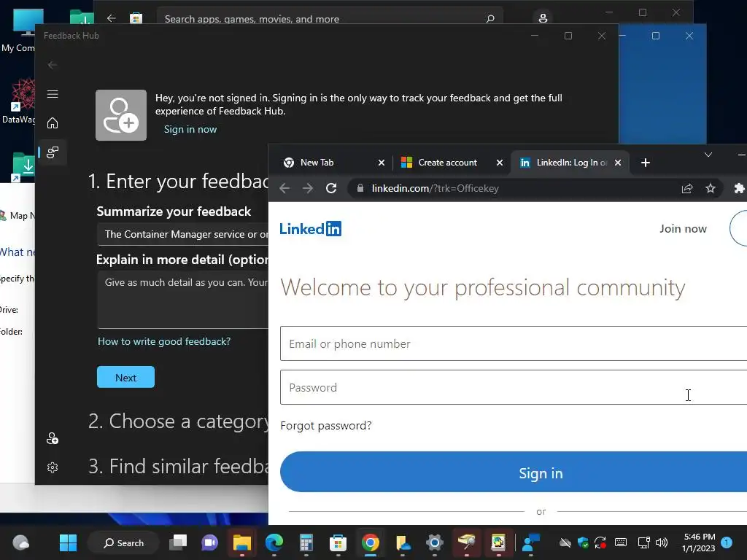Image resolution: width=747 pixels, height=560 pixels.
Task: Open 'Forgot password?' link
Action: pyautogui.click(x=326, y=425)
